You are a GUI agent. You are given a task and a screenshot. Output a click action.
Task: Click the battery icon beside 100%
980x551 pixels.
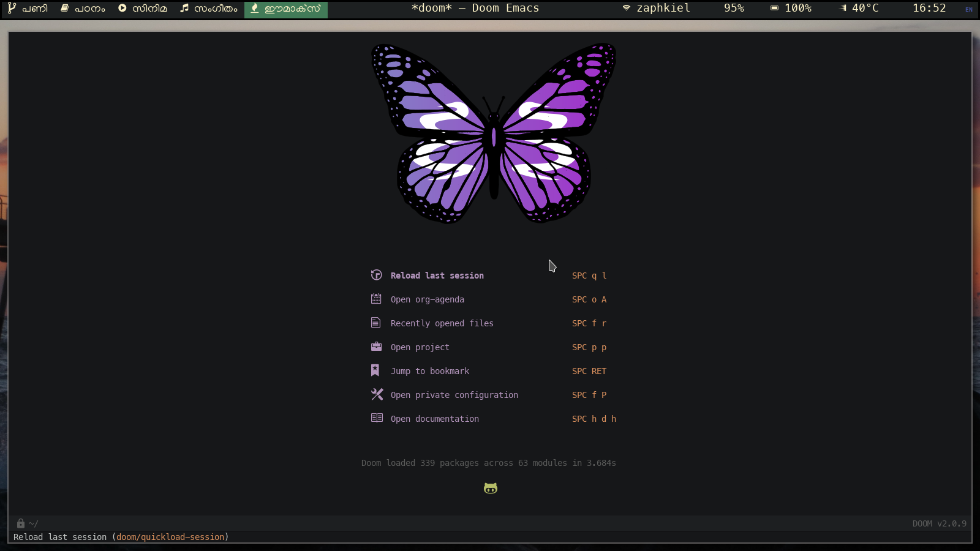tap(774, 8)
